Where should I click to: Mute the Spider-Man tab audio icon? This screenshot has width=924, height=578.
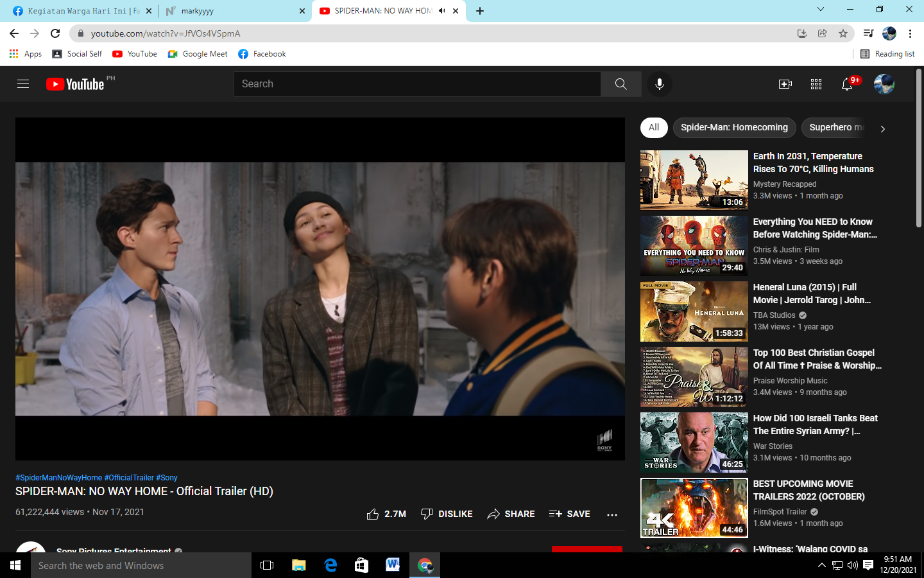pyautogui.click(x=441, y=11)
